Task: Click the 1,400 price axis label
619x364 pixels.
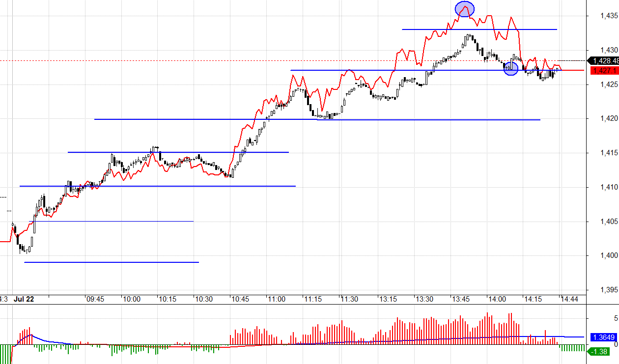Action: 609,255
